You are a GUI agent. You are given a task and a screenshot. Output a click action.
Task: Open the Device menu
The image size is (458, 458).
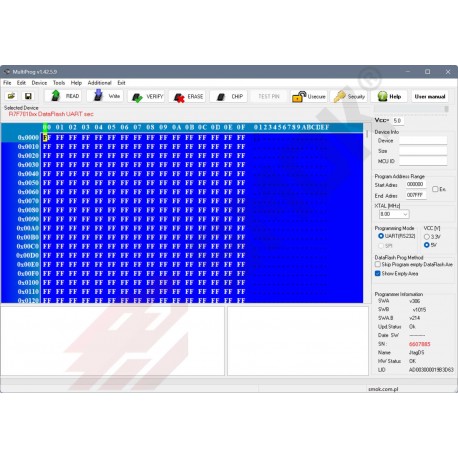tap(39, 83)
